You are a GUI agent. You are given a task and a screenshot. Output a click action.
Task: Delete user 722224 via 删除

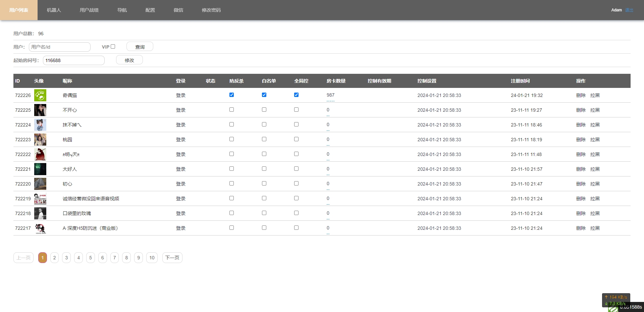click(581, 125)
